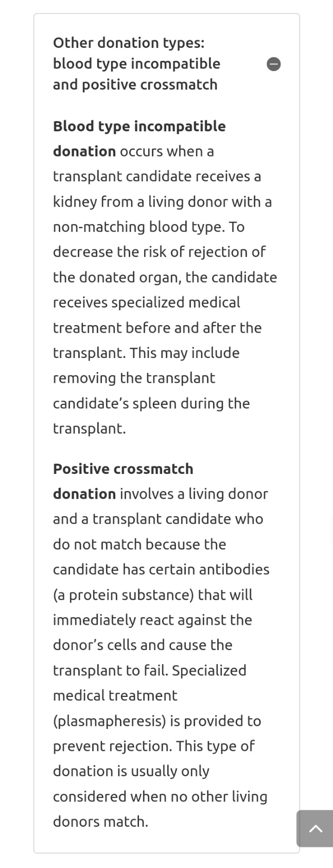Tap the back-to-top arrow button
333x868 pixels.
point(315,828)
